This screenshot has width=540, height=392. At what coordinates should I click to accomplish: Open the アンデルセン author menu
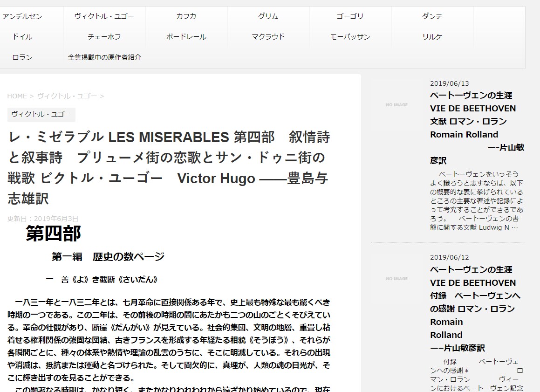click(22, 16)
